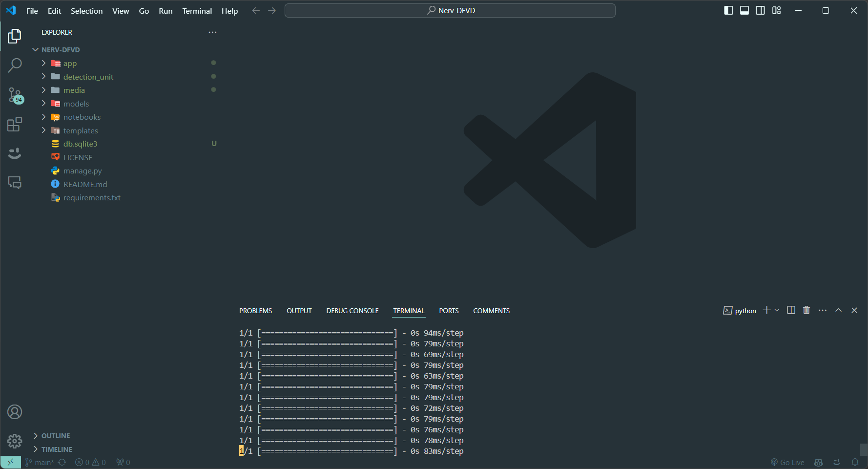The width and height of the screenshot is (868, 469).
Task: Open the Help menu
Action: click(x=230, y=11)
